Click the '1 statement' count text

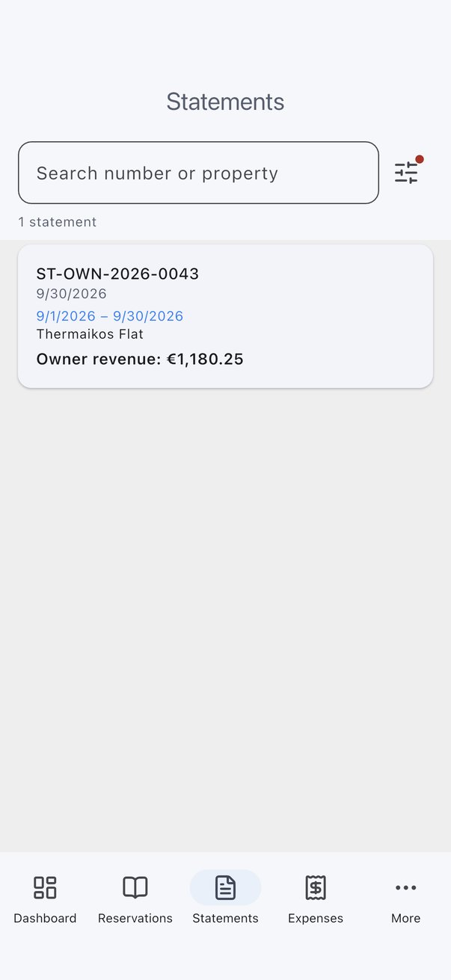tap(58, 222)
